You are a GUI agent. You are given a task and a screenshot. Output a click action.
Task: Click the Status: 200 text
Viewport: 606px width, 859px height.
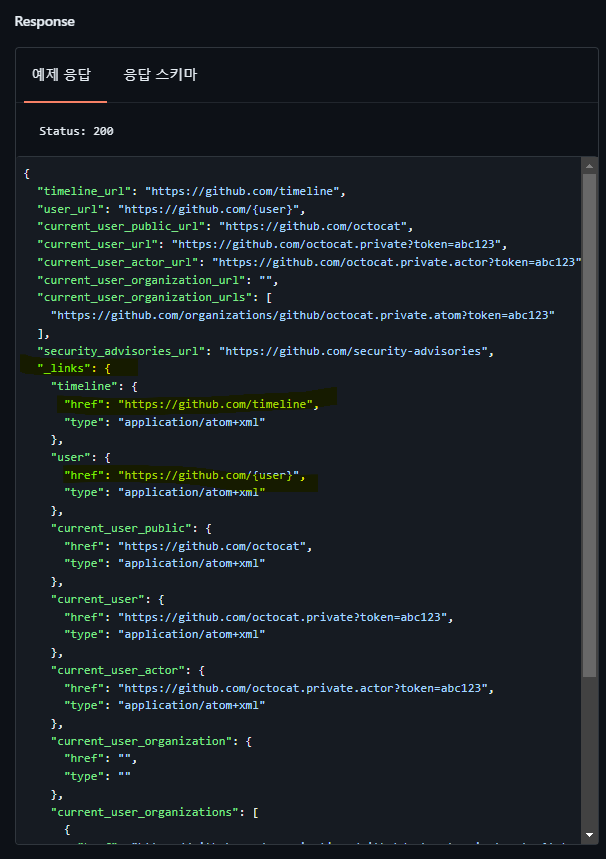[76, 131]
